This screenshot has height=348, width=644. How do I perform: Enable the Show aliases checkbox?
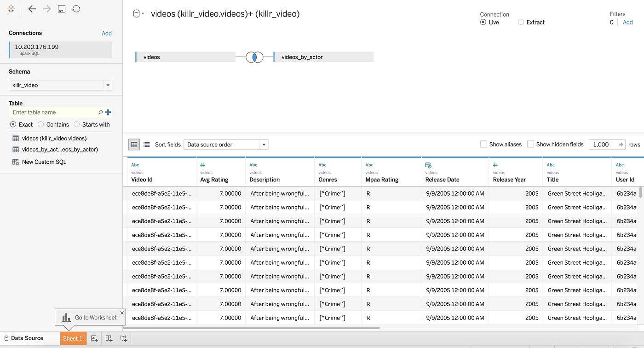483,144
